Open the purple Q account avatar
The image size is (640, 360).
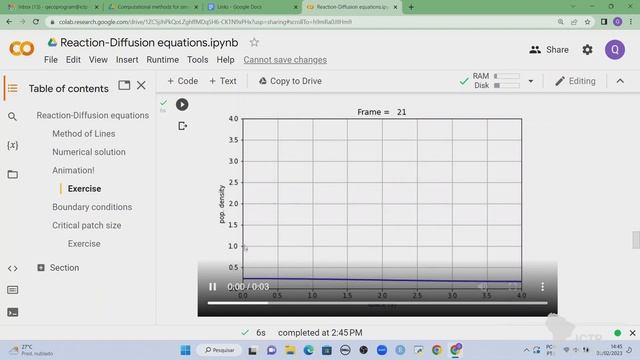615,50
